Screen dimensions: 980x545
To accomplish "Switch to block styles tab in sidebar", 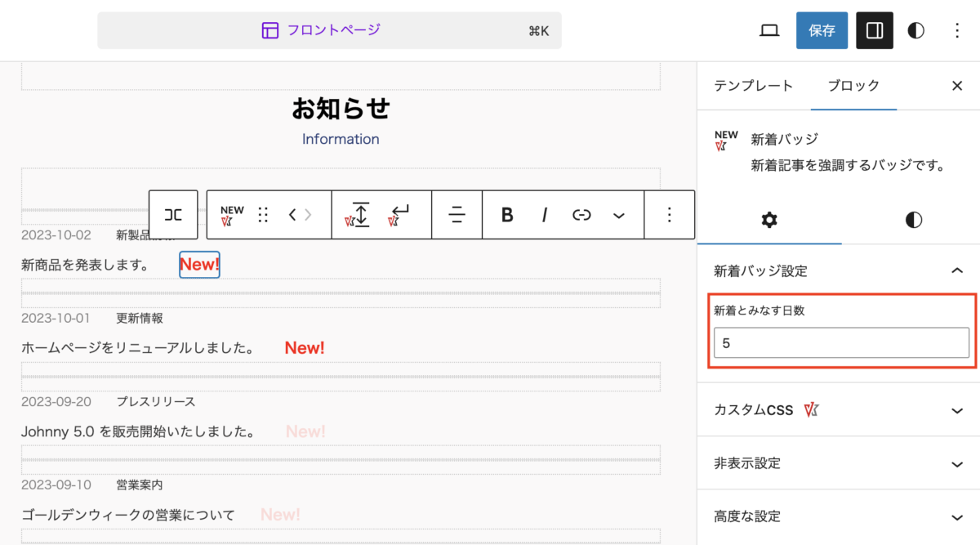I will [913, 220].
